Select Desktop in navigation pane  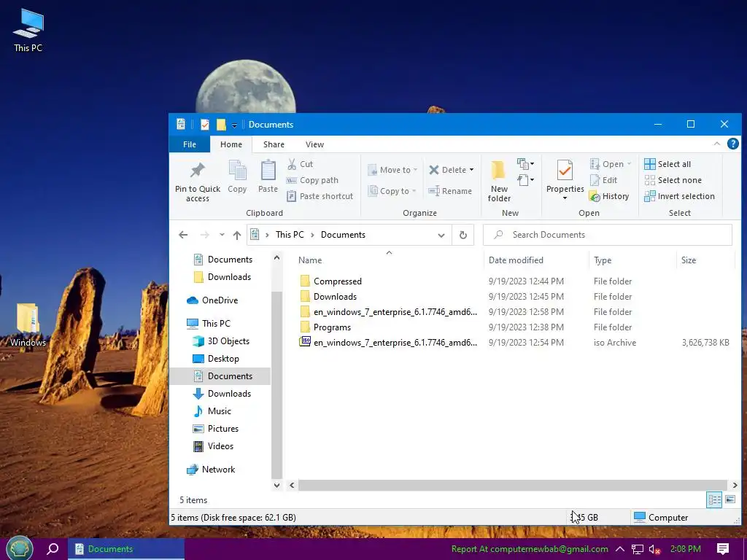[x=215, y=359]
